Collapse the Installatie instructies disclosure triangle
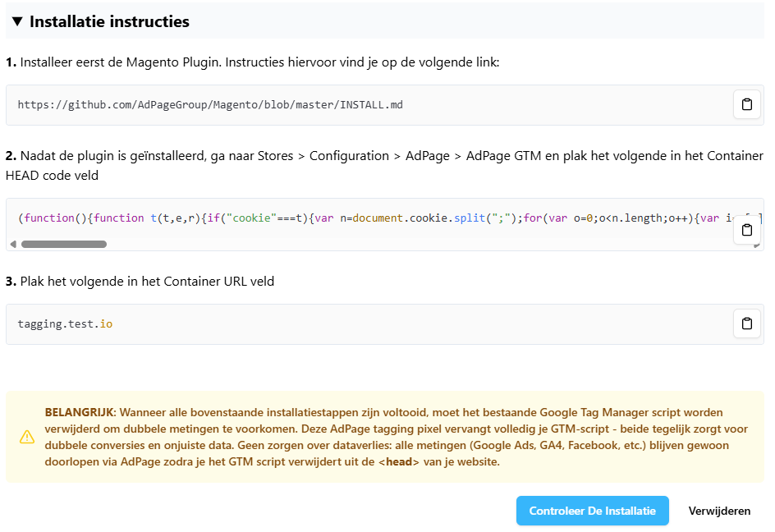The image size is (775, 532). click(17, 22)
